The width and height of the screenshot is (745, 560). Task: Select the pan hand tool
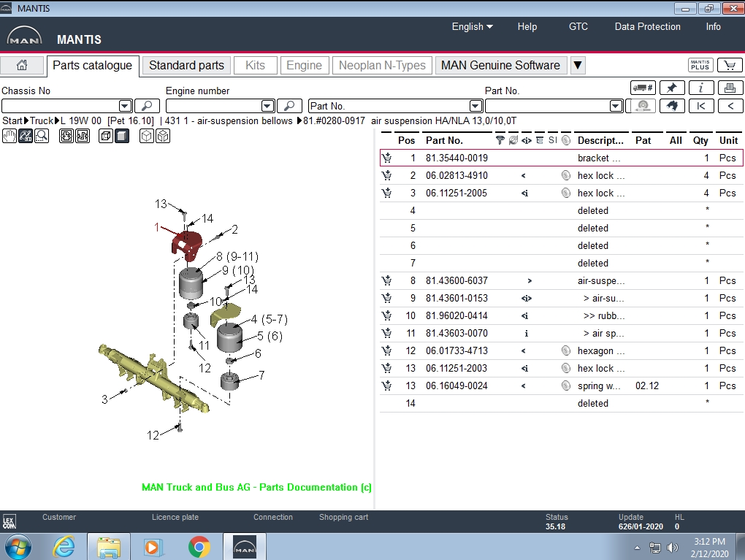[9, 136]
